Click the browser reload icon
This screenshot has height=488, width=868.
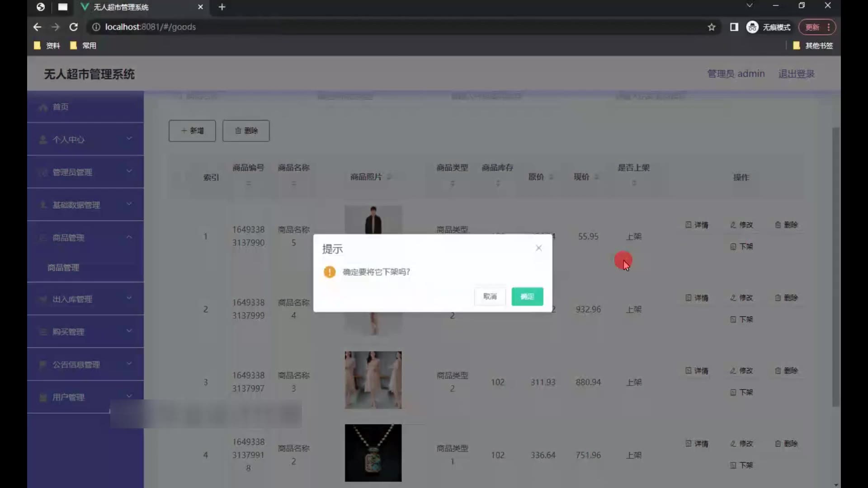(74, 27)
